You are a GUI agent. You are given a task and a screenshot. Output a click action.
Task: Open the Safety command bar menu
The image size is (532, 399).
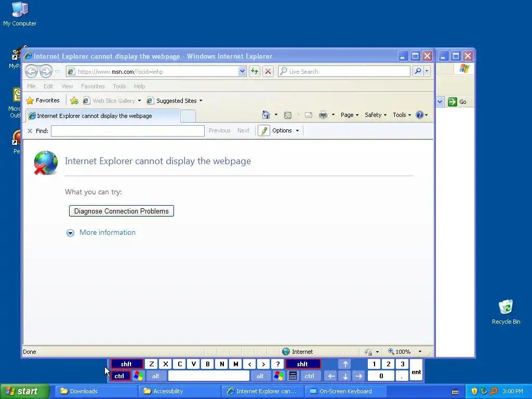(x=376, y=115)
